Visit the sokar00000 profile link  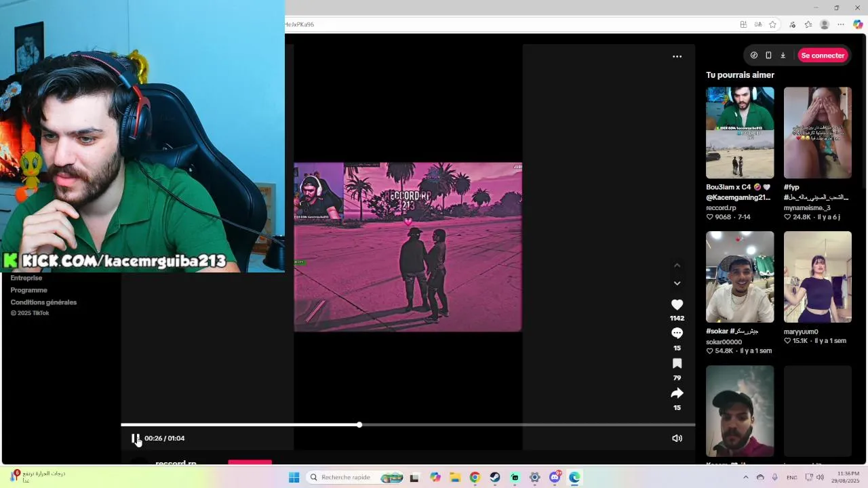pyautogui.click(x=724, y=342)
